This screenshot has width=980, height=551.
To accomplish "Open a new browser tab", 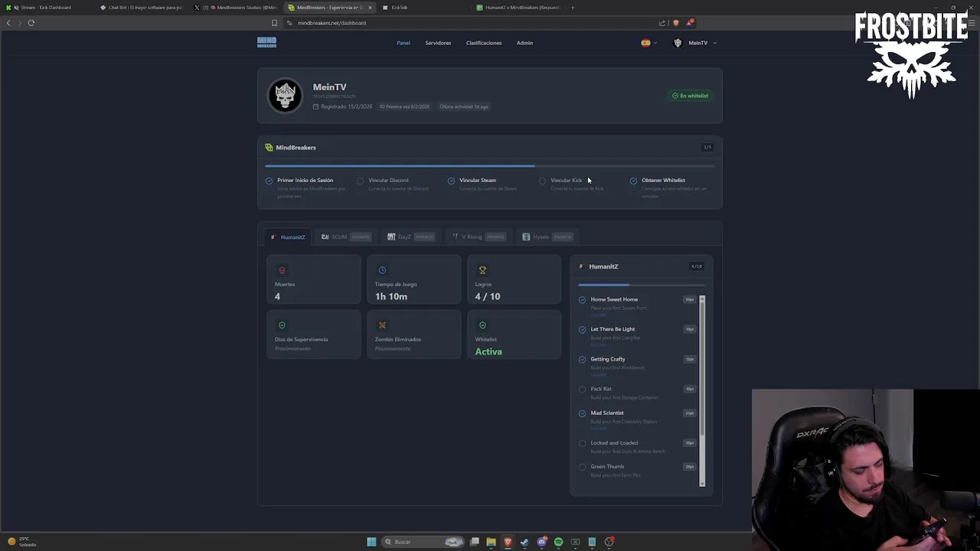I will coord(573,8).
